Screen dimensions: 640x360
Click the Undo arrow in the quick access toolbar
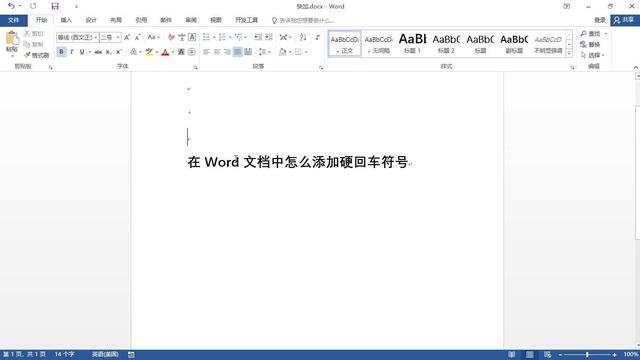pos(11,6)
